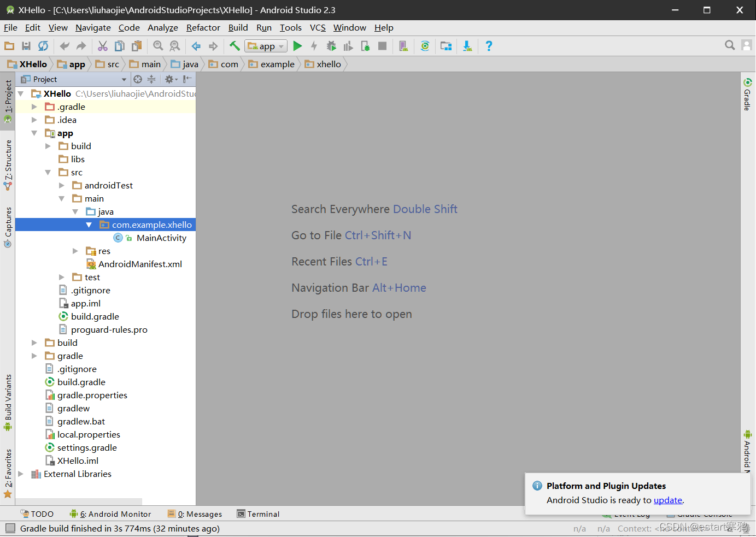This screenshot has width=756, height=537.
Task: Click Sync Project with Gradle Files icon
Action: pos(425,46)
